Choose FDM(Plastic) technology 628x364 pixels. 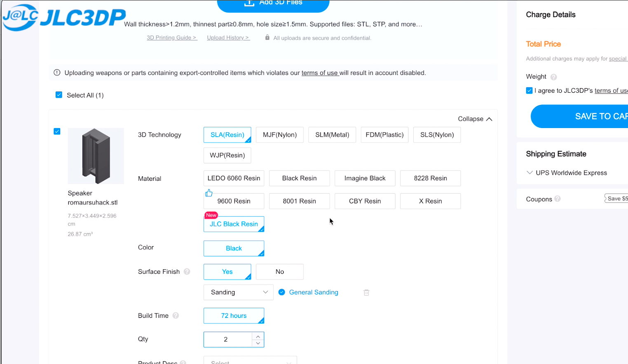384,135
